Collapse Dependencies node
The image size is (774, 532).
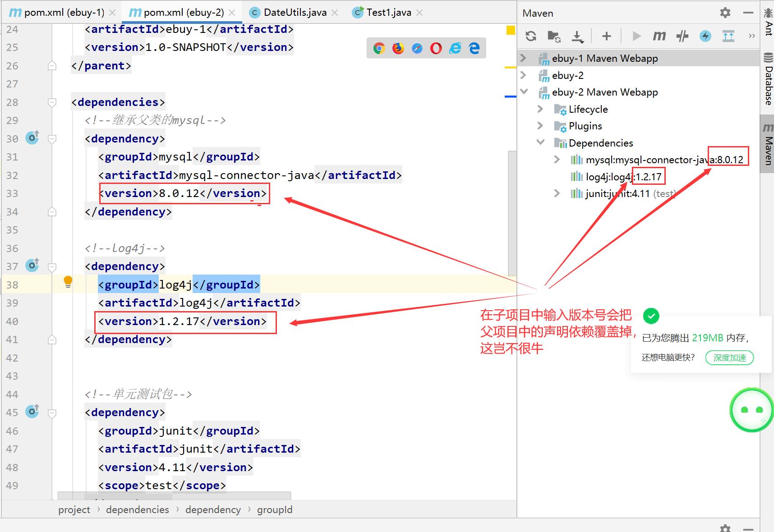(540, 142)
